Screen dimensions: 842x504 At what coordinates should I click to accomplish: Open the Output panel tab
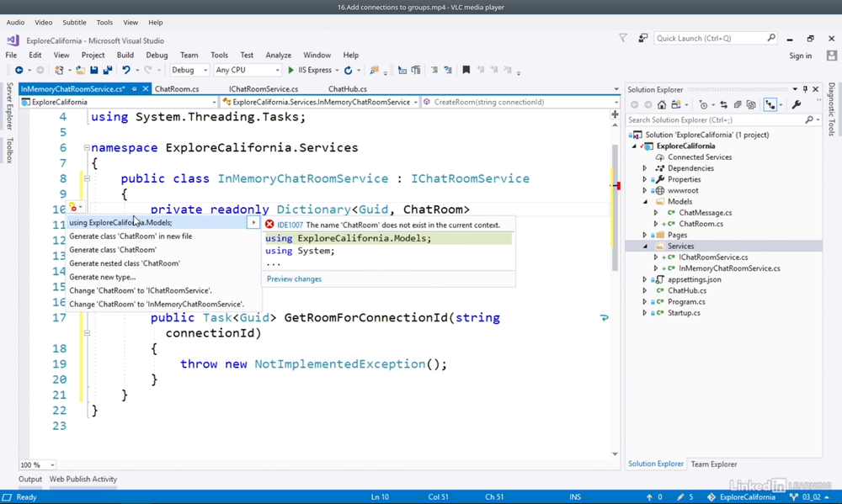30,479
